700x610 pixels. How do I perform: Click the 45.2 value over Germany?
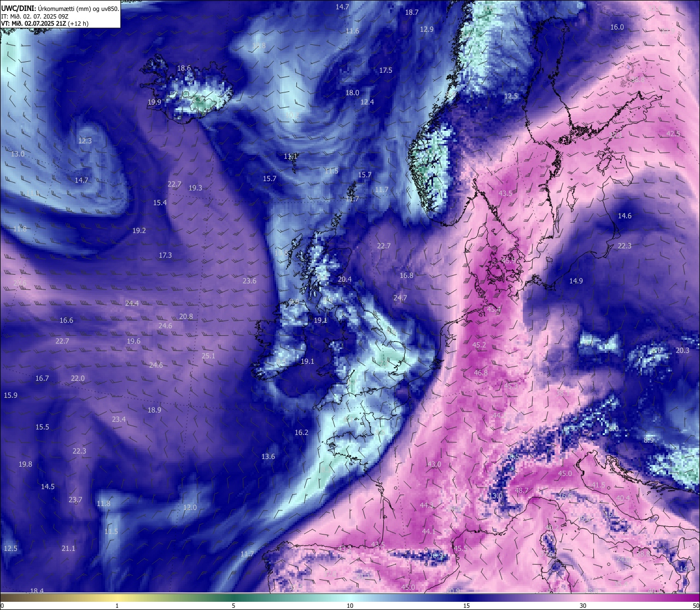point(479,345)
